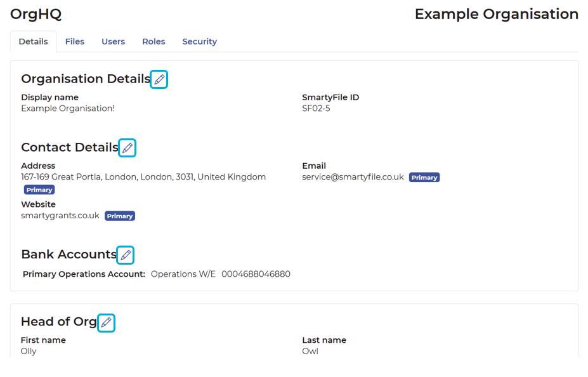Select the Primary badge beside the email
The height and width of the screenshot is (377, 588).
click(x=424, y=177)
